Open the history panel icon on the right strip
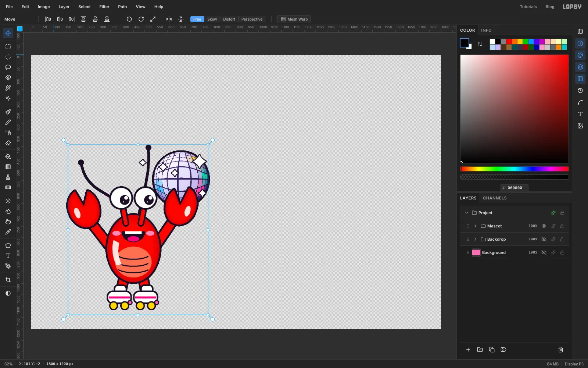The image size is (588, 368). [580, 91]
